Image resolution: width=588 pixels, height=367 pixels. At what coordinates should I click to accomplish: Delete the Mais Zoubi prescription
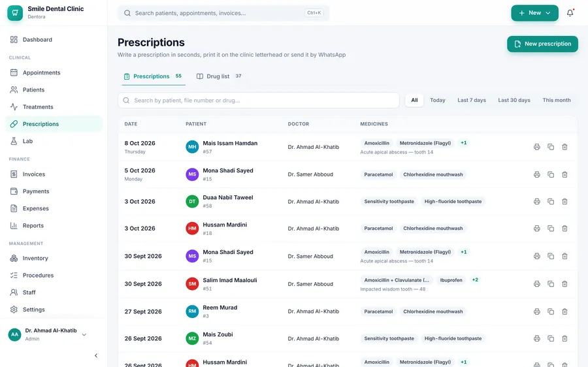tap(564, 338)
